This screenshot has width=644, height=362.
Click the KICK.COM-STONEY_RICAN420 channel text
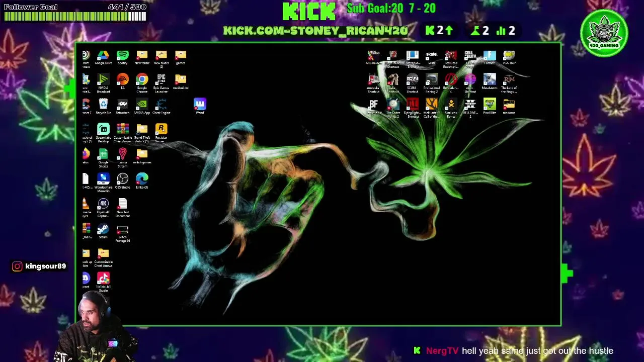(x=315, y=31)
